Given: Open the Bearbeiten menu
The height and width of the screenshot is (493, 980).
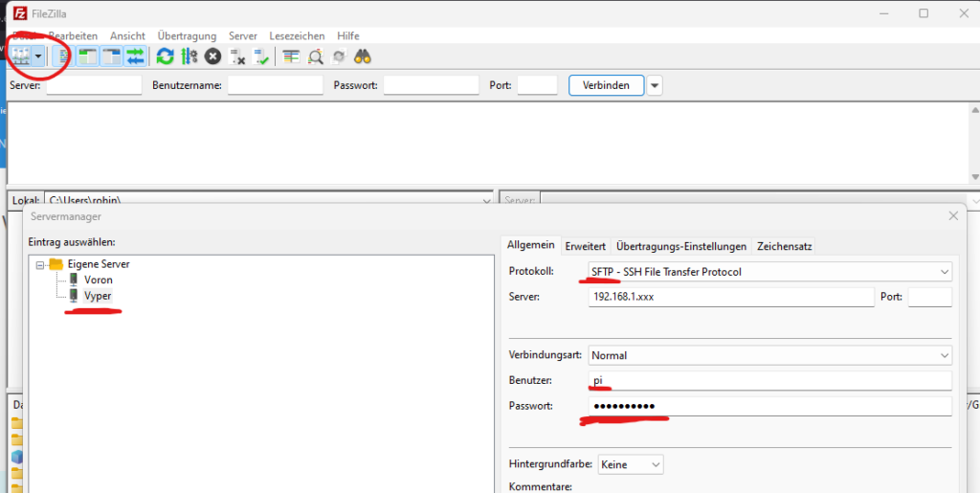Looking at the screenshot, I should click(x=73, y=36).
